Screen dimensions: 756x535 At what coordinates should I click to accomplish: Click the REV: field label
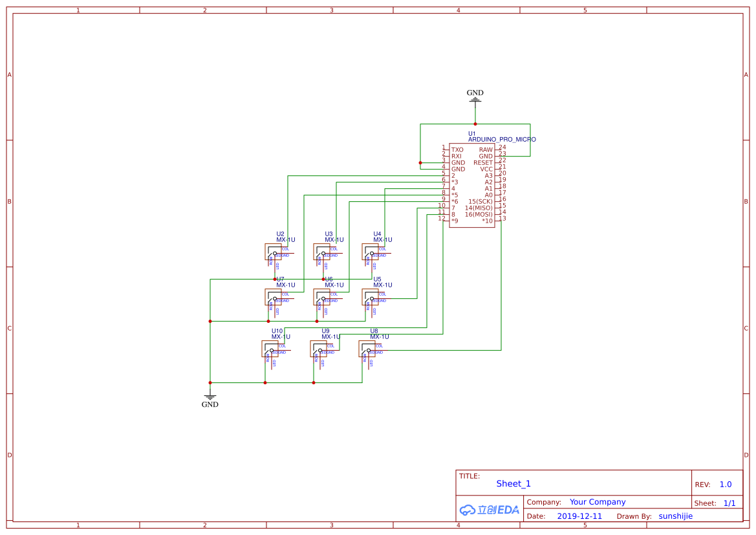[x=702, y=485]
